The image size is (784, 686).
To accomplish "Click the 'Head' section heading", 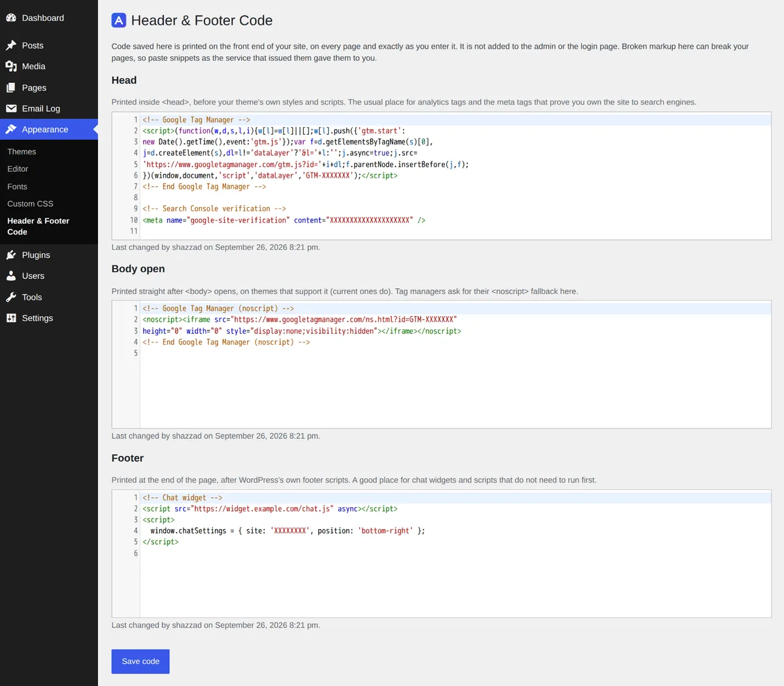I will (x=124, y=80).
